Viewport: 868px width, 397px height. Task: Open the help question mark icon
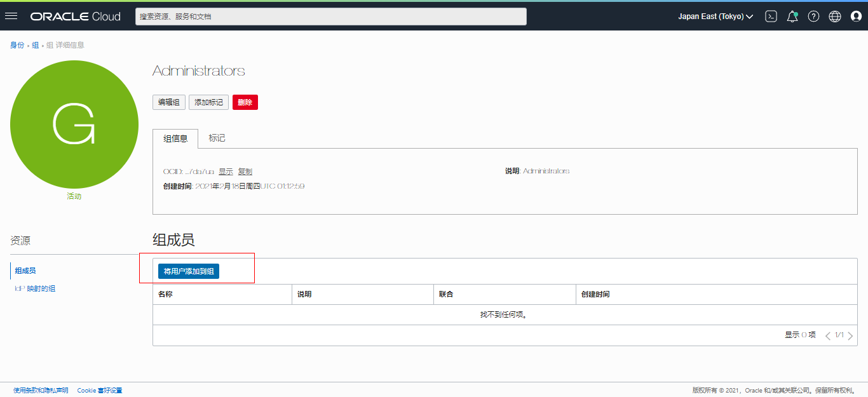click(x=813, y=17)
